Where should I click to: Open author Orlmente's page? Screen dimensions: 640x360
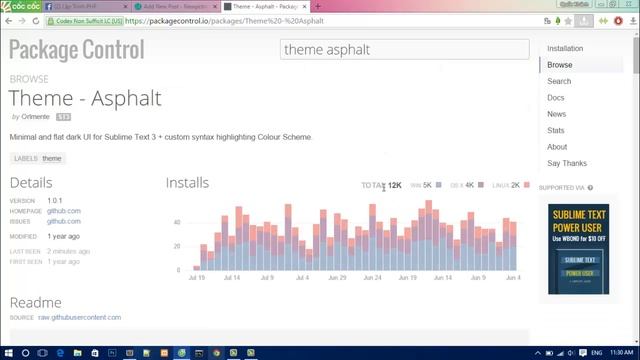click(x=36, y=117)
